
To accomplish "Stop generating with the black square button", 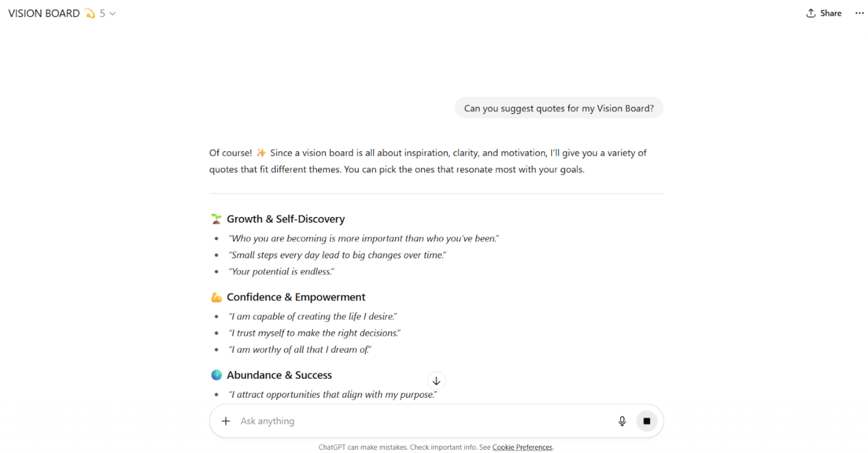I will pyautogui.click(x=647, y=421).
